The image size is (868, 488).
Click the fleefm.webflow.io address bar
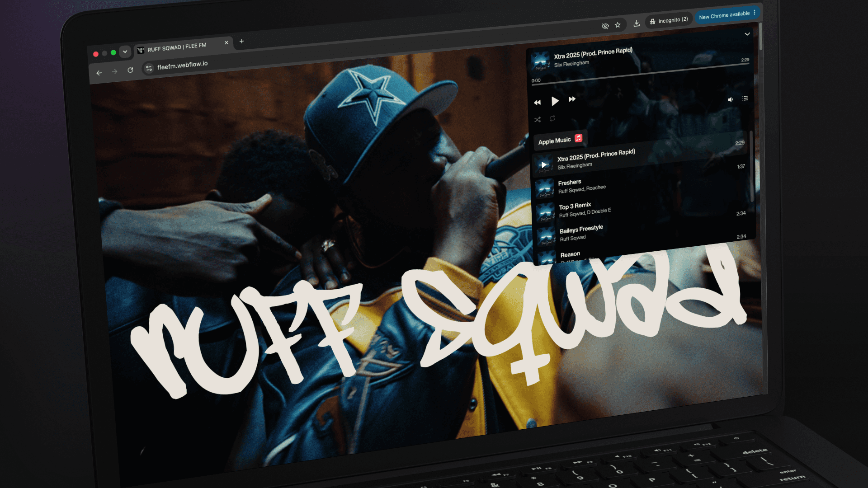(x=183, y=66)
